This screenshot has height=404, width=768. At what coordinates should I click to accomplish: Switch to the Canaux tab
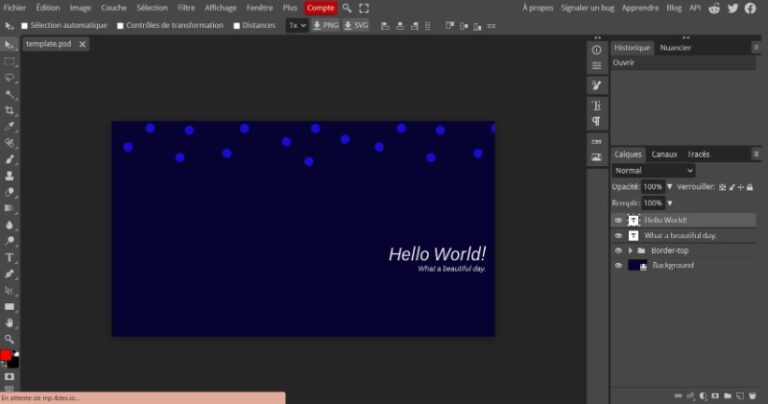(664, 154)
